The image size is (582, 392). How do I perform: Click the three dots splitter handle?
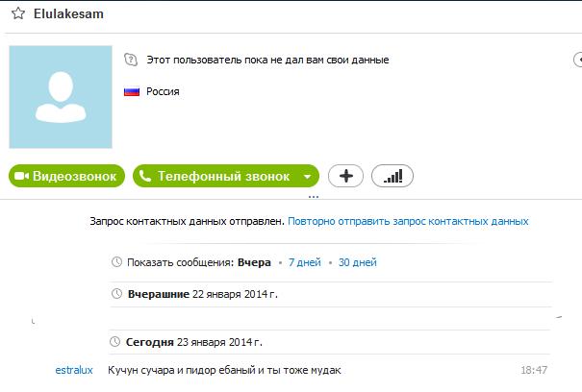(x=314, y=197)
